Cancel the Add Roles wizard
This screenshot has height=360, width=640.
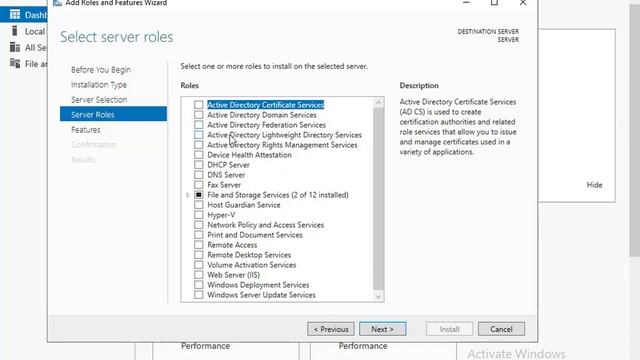(x=501, y=329)
